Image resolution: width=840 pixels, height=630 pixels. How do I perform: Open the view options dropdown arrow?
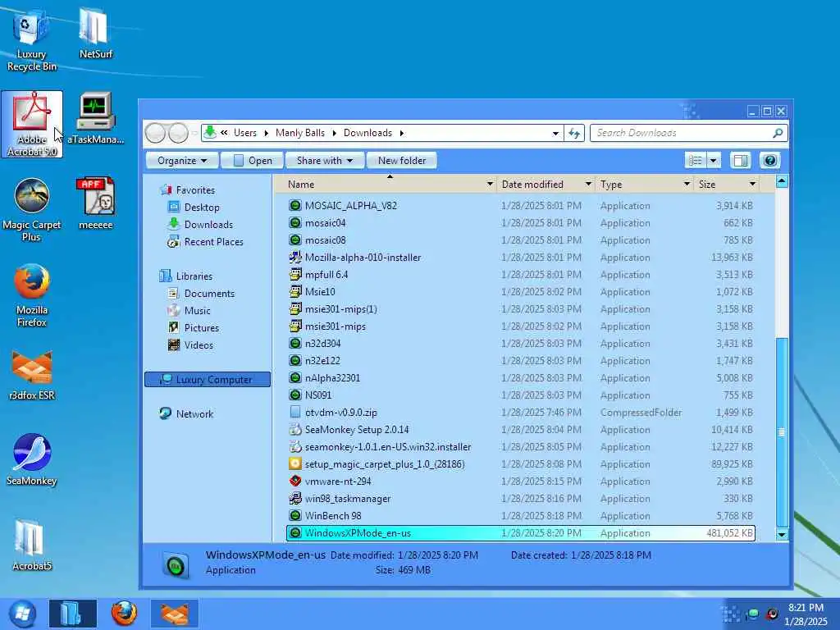point(713,160)
